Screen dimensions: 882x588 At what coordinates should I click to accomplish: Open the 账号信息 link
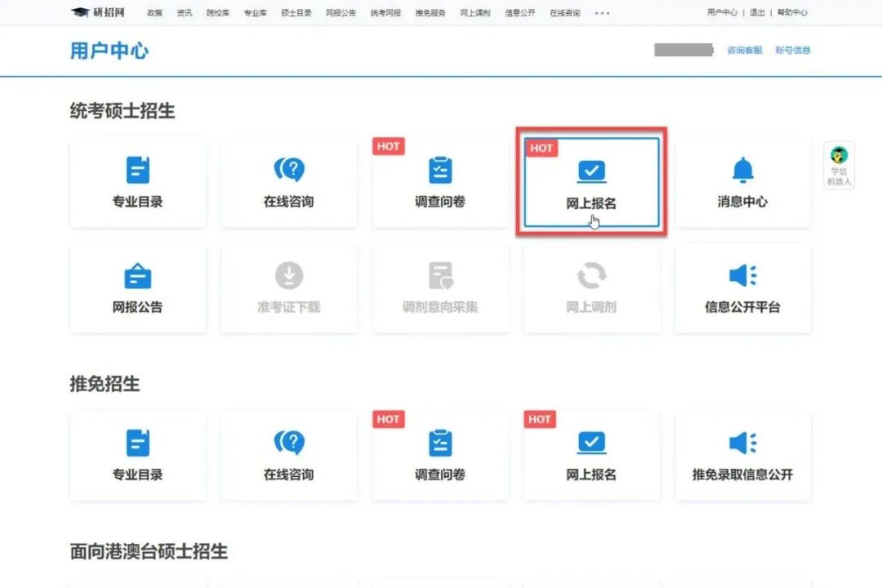(792, 51)
